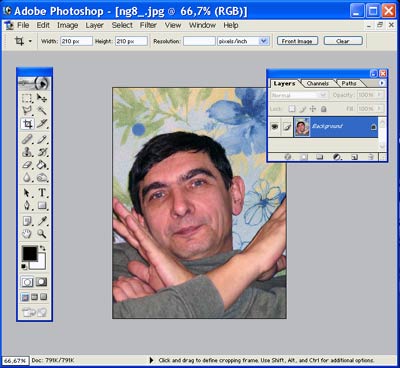
Task: Open the pixels/inch units dropdown
Action: pos(264,41)
